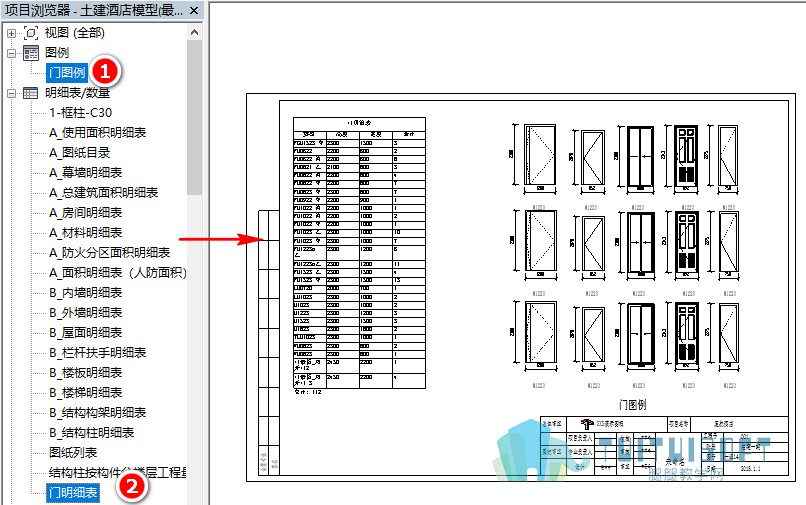Expand the 视图 (全部) tree node
Viewport: 806px width, 505px height.
tap(11, 33)
